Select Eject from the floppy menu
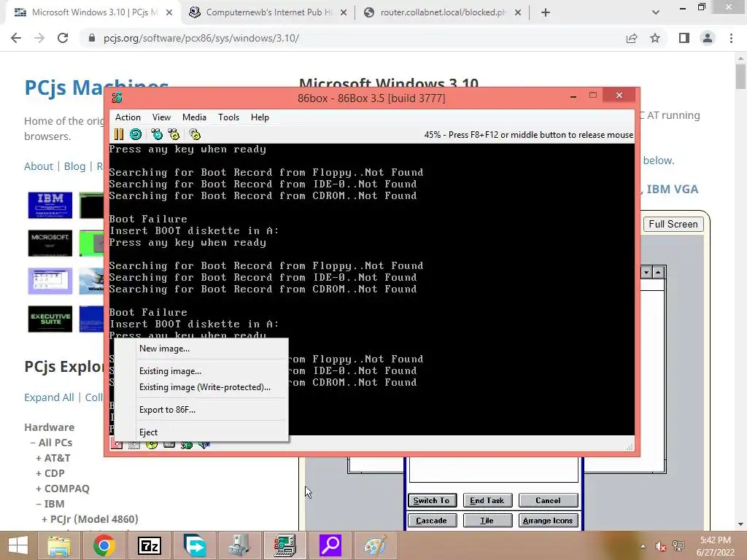 [200, 432]
